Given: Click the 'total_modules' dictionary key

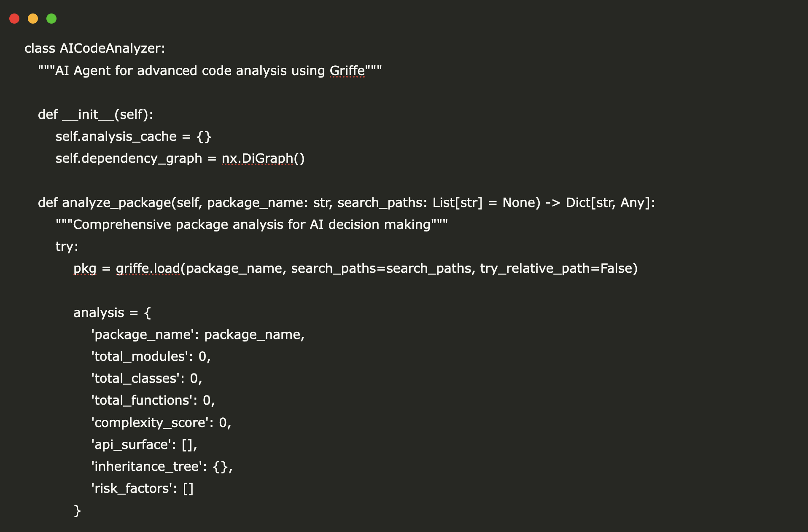Looking at the screenshot, I should coord(140,357).
